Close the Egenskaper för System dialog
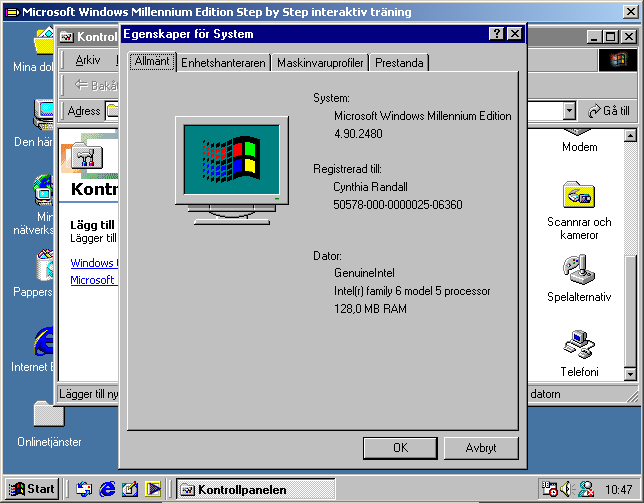This screenshot has height=503, width=644. [514, 34]
